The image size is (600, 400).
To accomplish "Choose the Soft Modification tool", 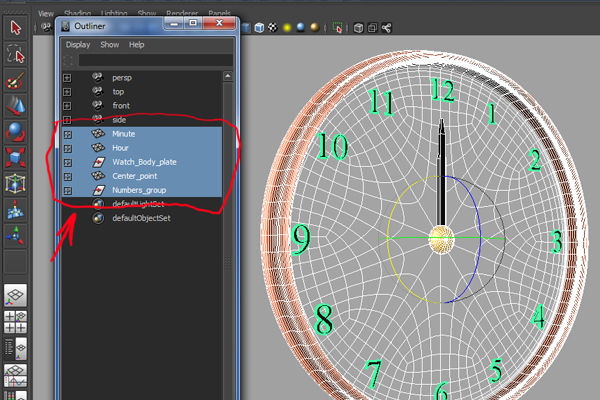I will (x=15, y=210).
